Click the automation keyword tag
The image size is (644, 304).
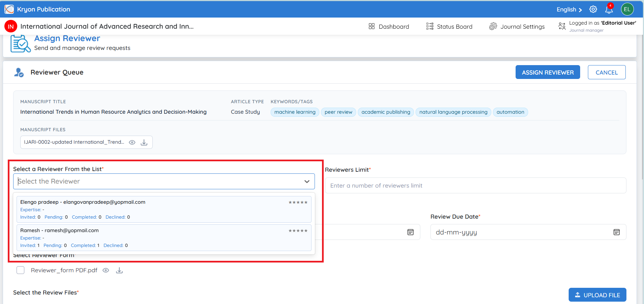510,112
